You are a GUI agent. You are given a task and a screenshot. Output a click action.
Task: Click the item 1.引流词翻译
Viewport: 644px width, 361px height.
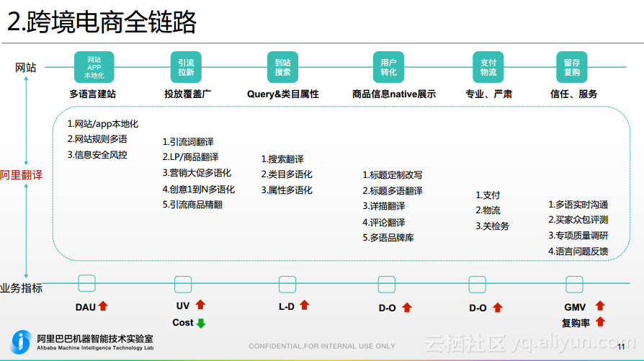(188, 142)
